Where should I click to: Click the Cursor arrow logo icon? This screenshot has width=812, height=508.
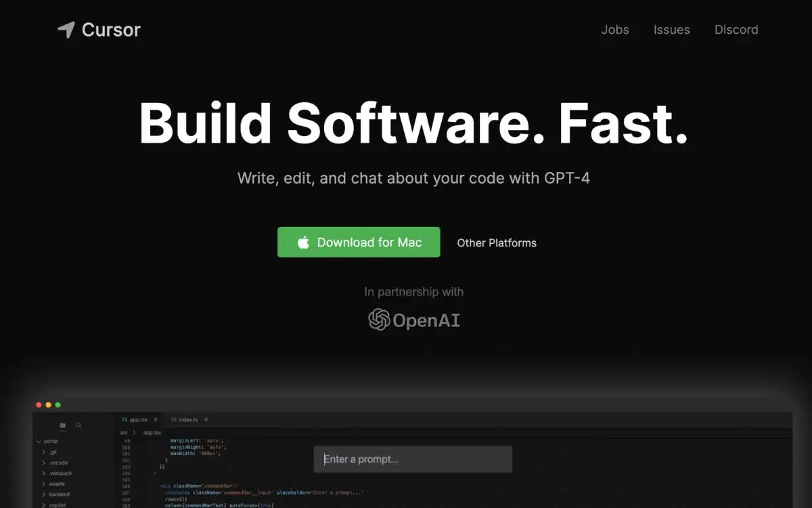pyautogui.click(x=66, y=30)
